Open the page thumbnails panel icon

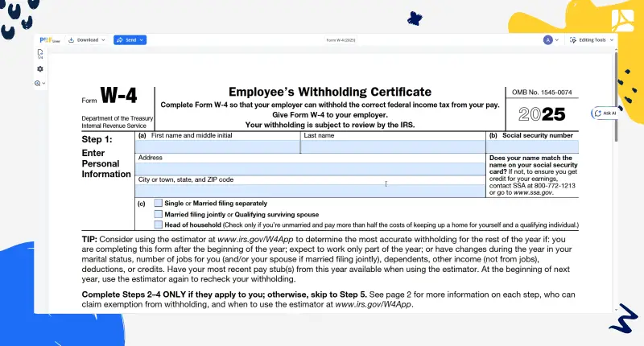[39, 54]
